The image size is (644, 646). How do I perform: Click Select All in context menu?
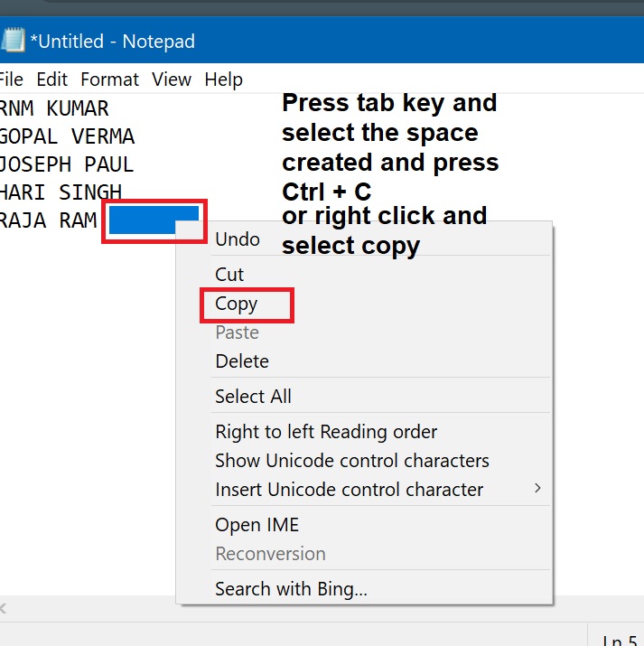253,397
